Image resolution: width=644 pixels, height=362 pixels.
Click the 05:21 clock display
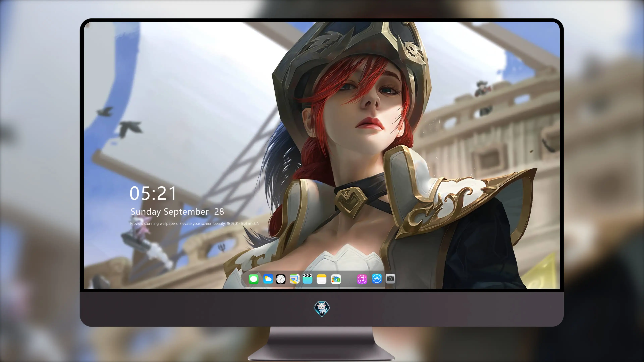(x=153, y=193)
